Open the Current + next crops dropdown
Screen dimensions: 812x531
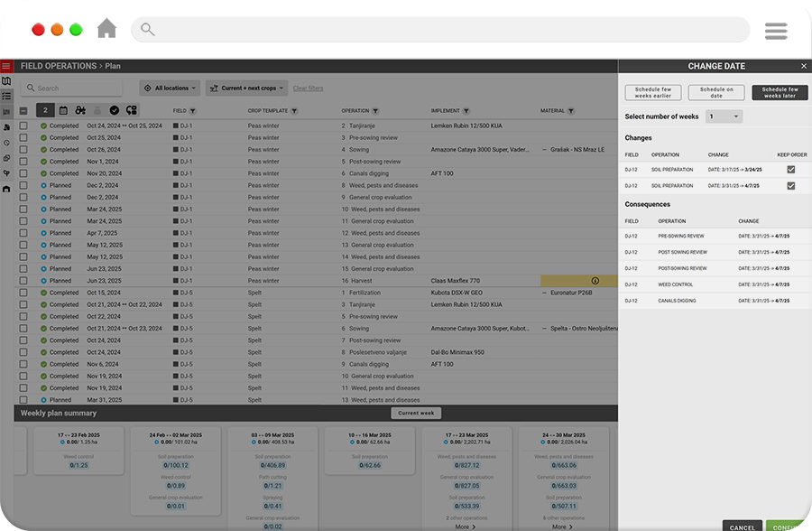pyautogui.click(x=246, y=88)
